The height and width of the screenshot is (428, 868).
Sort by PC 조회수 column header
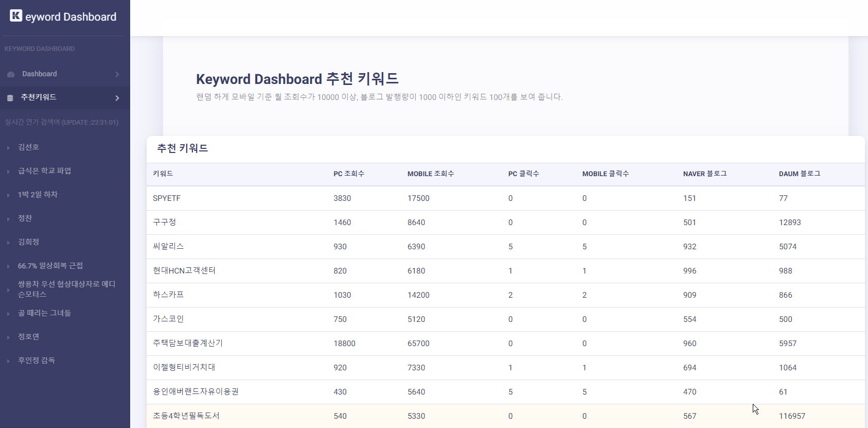tap(349, 174)
